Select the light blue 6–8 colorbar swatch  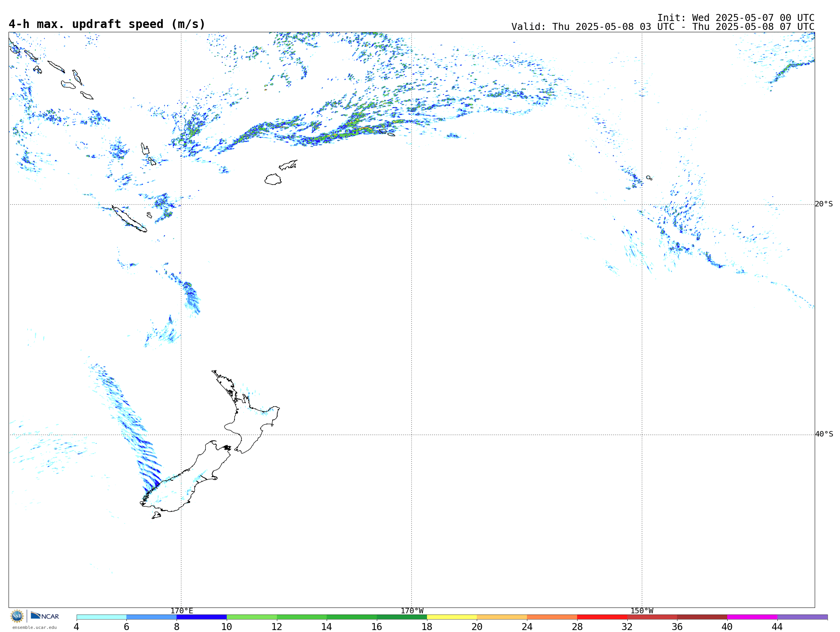pos(152,617)
